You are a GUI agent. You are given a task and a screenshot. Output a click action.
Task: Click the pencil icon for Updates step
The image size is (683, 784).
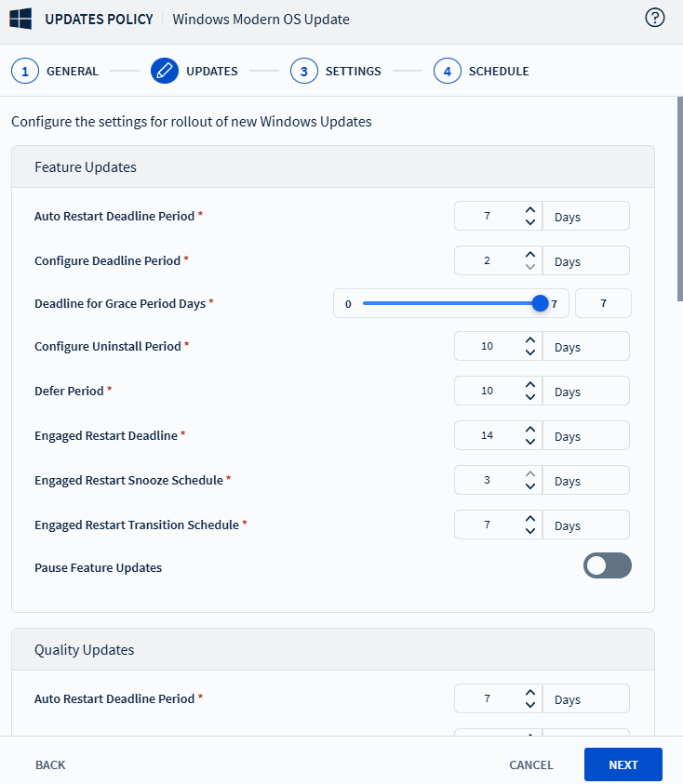(x=165, y=71)
